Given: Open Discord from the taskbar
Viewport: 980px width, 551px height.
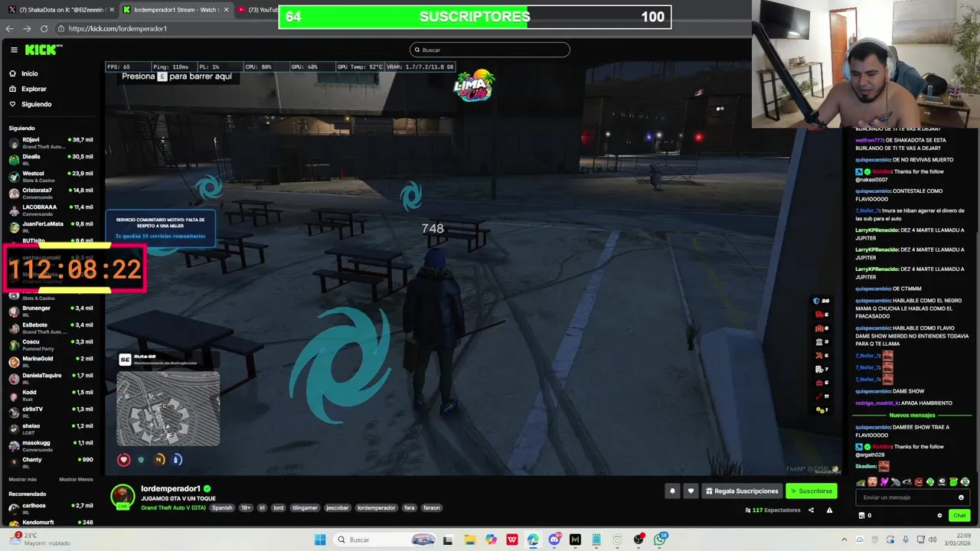Looking at the screenshot, I should tap(554, 540).
